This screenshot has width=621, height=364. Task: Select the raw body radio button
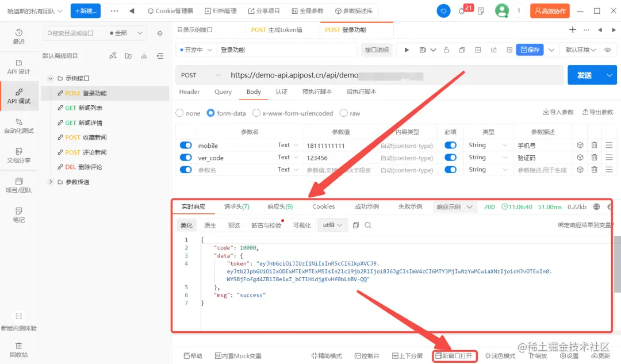[344, 113]
